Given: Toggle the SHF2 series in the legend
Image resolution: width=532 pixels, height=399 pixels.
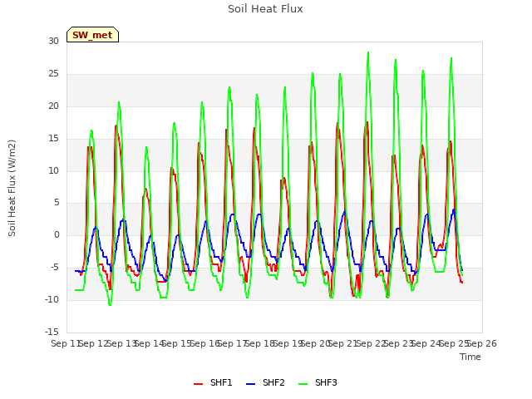Looking at the screenshot, I should pyautogui.click(x=265, y=382).
